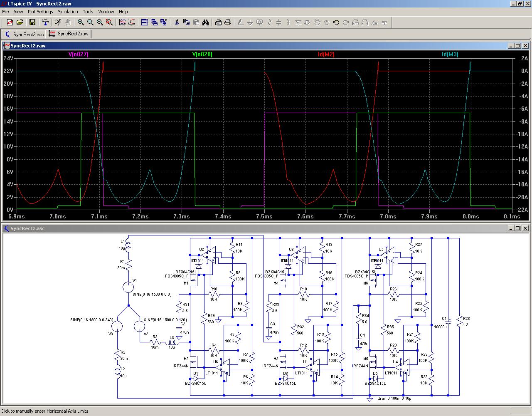Click the Tile Windows icon
Screen dimensions: 532x416
(x=145, y=22)
